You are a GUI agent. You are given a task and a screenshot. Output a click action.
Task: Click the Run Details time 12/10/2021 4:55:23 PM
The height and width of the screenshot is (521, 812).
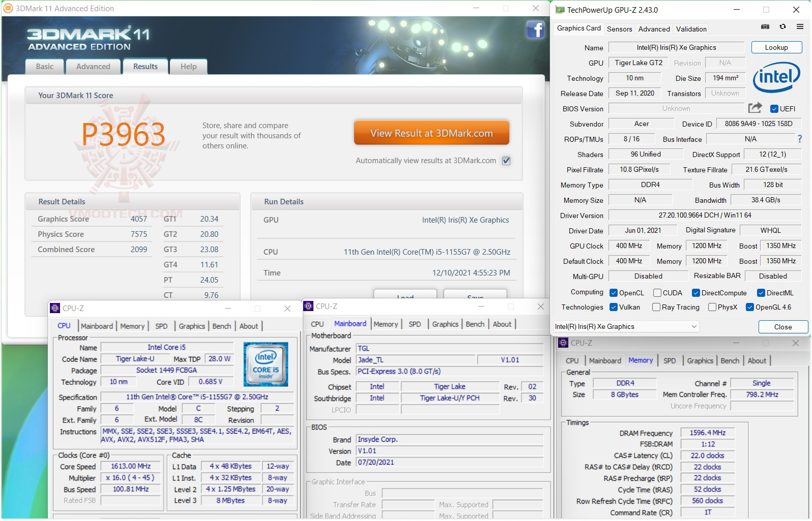tap(471, 273)
